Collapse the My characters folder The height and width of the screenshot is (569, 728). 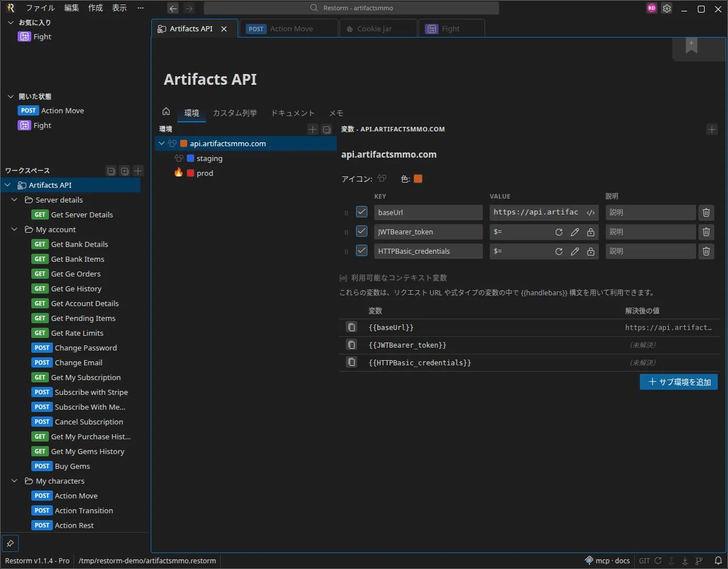15,481
